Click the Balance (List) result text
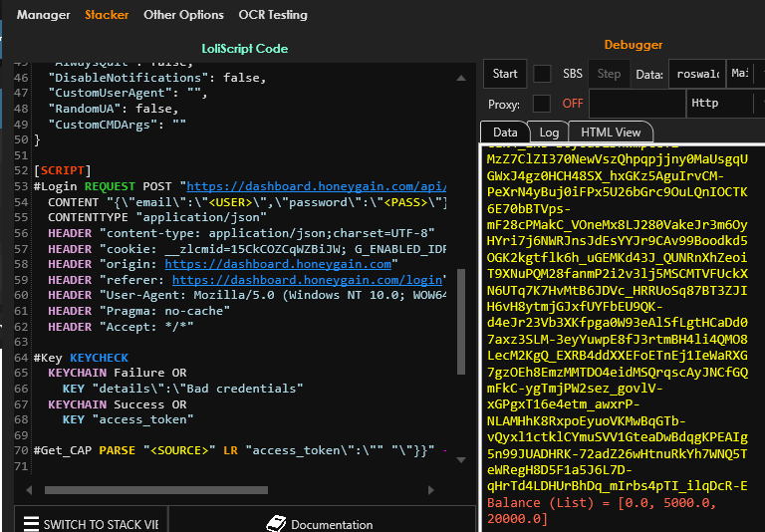 [602, 510]
